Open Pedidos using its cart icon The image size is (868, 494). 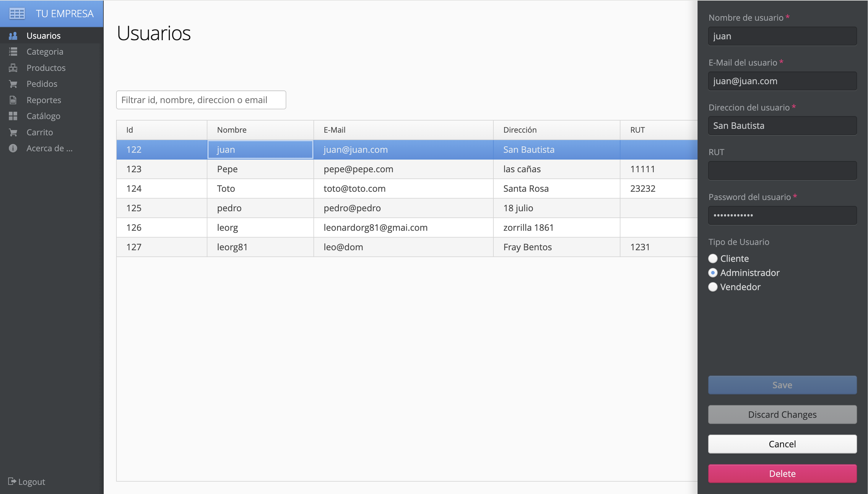13,84
